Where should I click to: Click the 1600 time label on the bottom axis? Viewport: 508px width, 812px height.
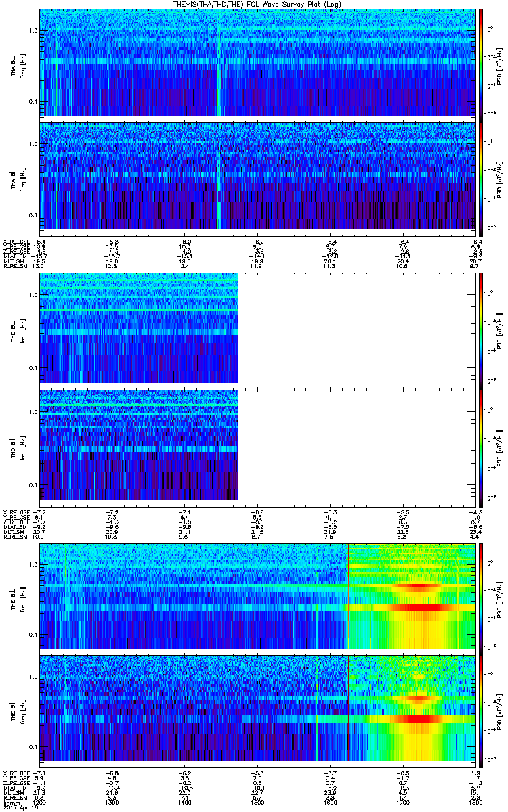click(331, 803)
